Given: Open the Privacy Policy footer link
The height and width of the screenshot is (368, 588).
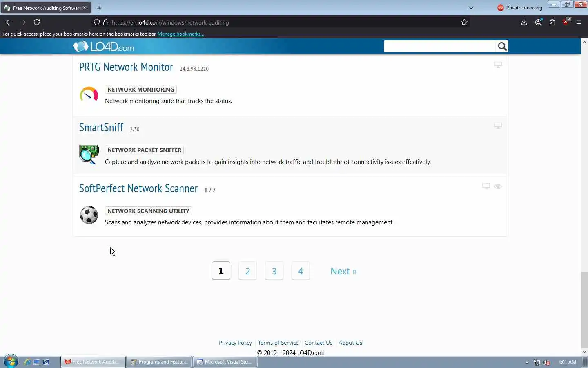Looking at the screenshot, I should (x=235, y=343).
